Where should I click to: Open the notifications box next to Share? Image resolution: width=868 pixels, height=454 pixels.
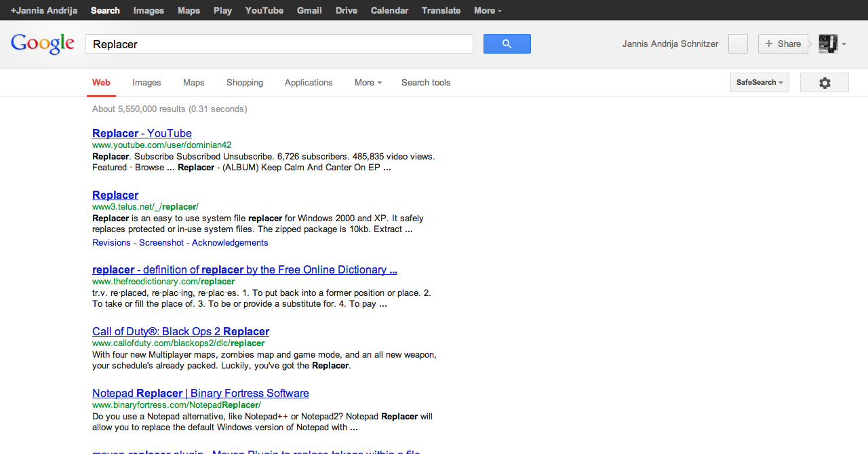738,43
